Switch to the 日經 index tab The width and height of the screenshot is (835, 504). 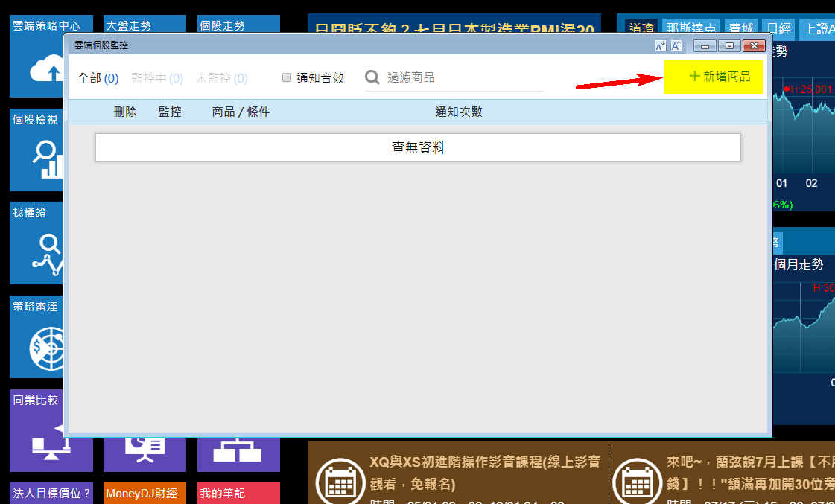click(778, 29)
